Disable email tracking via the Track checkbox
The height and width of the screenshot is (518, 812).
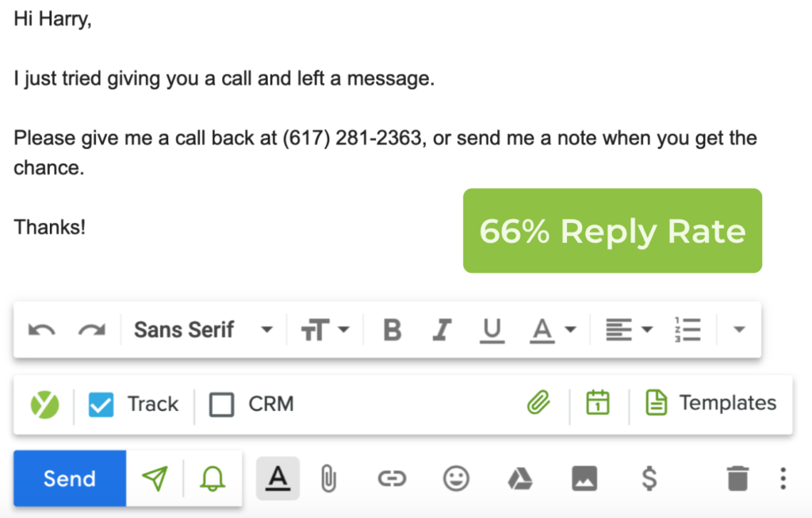pyautogui.click(x=101, y=404)
